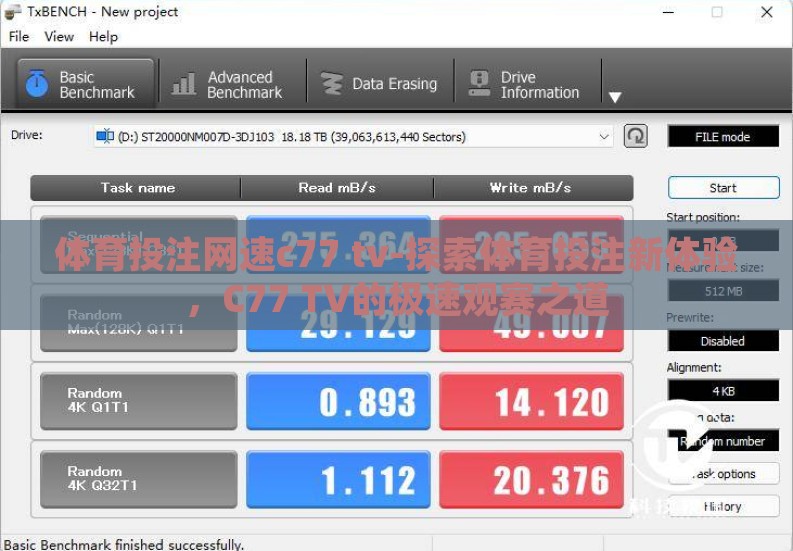Open the View menu
The width and height of the screenshot is (793, 551).
tap(59, 36)
